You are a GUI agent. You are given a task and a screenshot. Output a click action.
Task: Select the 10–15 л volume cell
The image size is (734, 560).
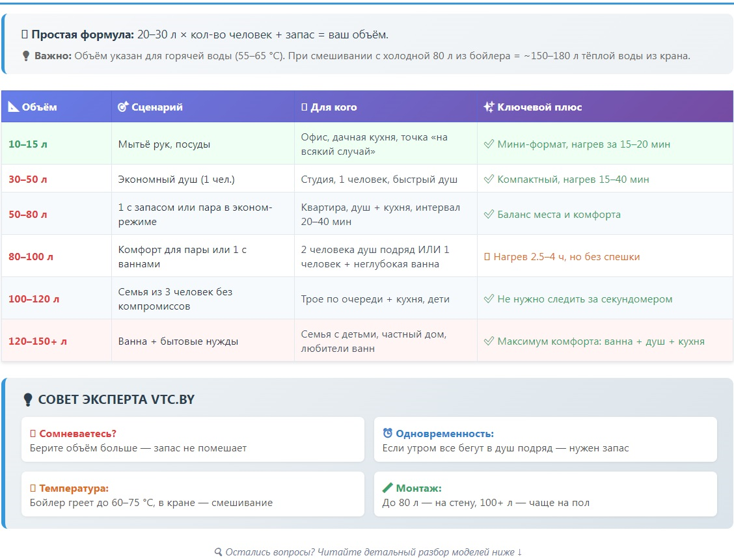(28, 144)
